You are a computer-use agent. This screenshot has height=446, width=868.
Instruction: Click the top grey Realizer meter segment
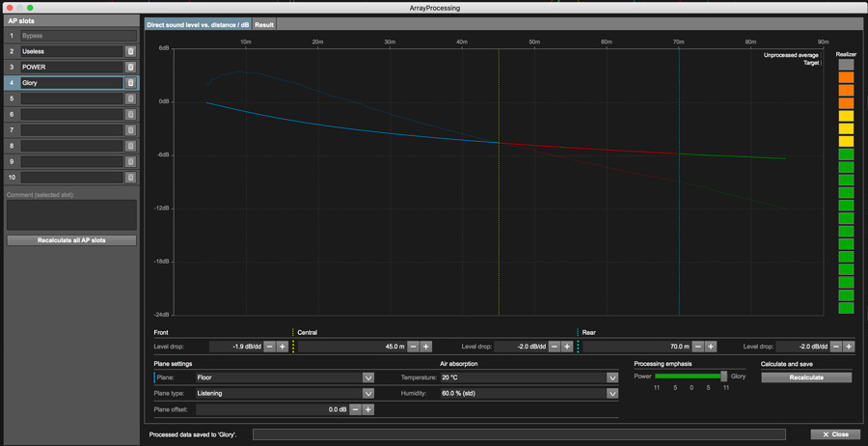pos(846,65)
